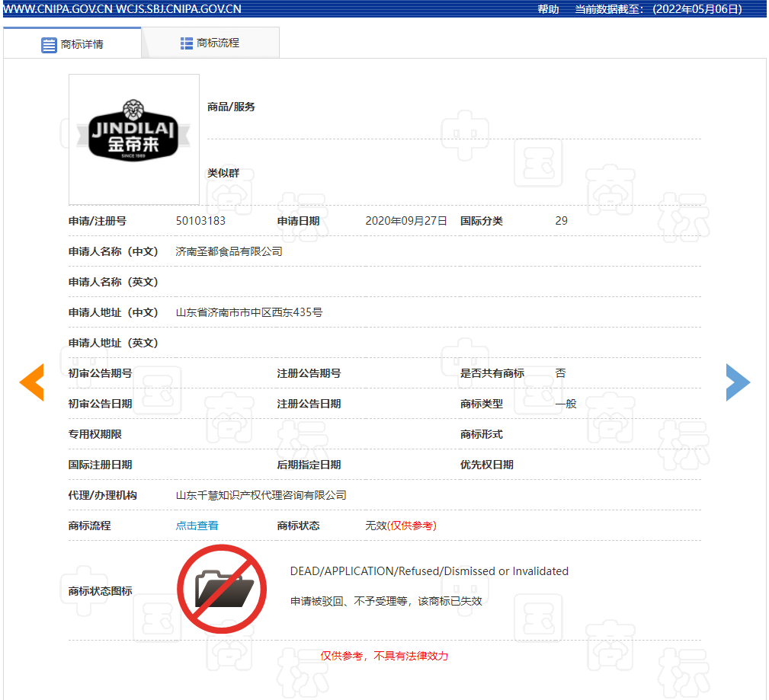Click the JINDILAI 金帝来 trademark image
This screenshot has width=769, height=700.
[x=134, y=139]
